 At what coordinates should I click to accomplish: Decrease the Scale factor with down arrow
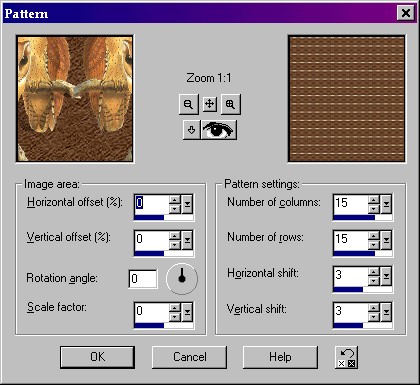(175, 317)
